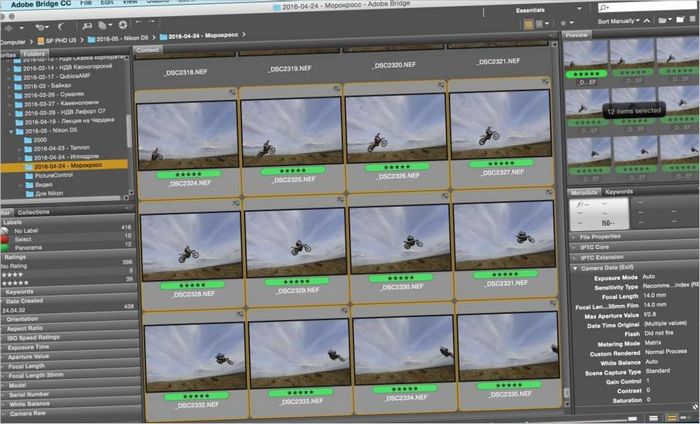Open the 2016-04-24 - Ипподром folder

pyautogui.click(x=67, y=157)
